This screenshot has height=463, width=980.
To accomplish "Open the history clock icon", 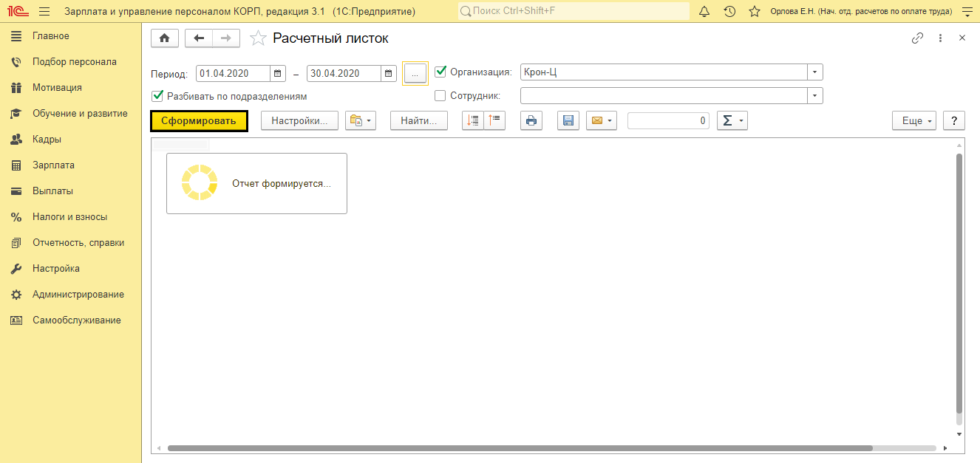I will (729, 12).
